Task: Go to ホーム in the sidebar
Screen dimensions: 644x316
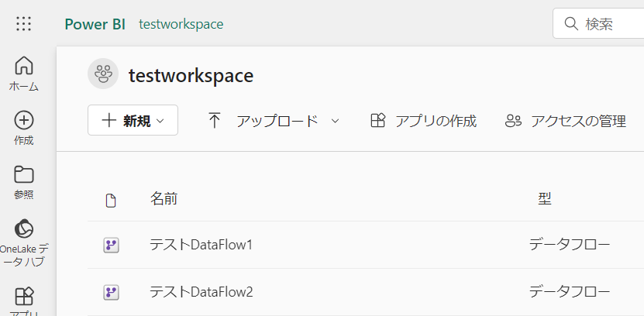Action: pyautogui.click(x=24, y=74)
